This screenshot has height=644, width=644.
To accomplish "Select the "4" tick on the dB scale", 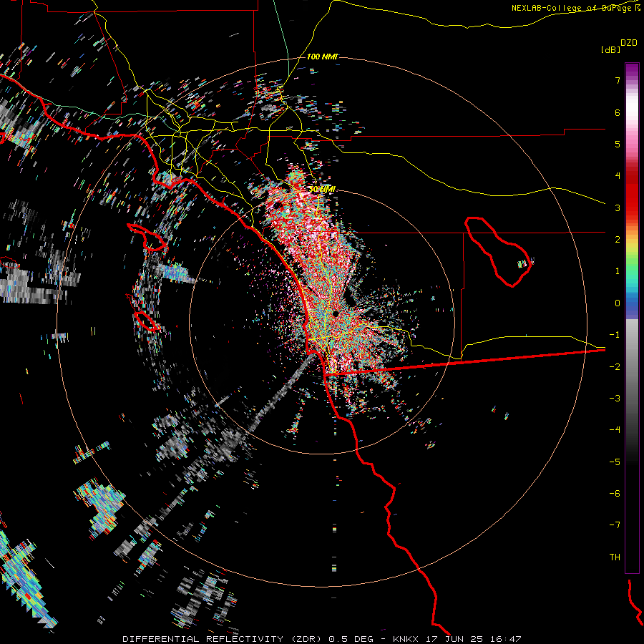I will tap(618, 176).
